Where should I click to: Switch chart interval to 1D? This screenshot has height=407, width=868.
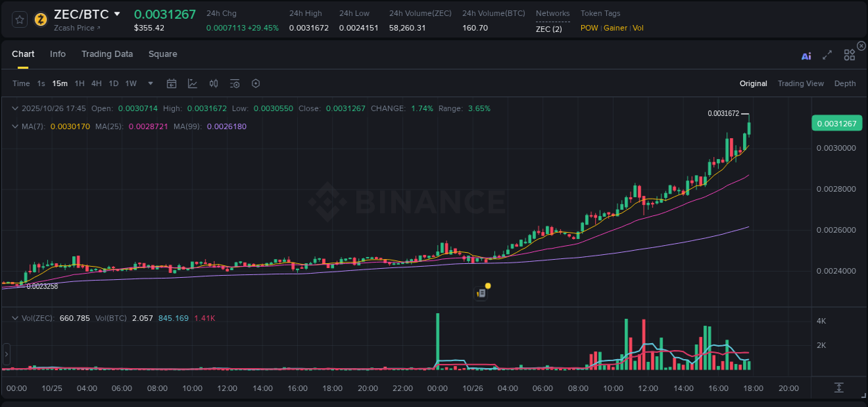[x=113, y=83]
